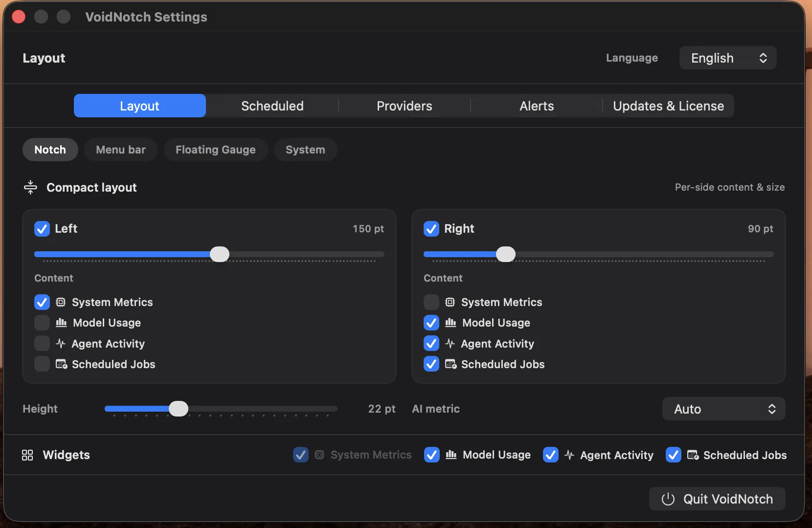Uncheck Agent Activity in Right content
Image resolution: width=812 pixels, height=528 pixels.
point(431,344)
